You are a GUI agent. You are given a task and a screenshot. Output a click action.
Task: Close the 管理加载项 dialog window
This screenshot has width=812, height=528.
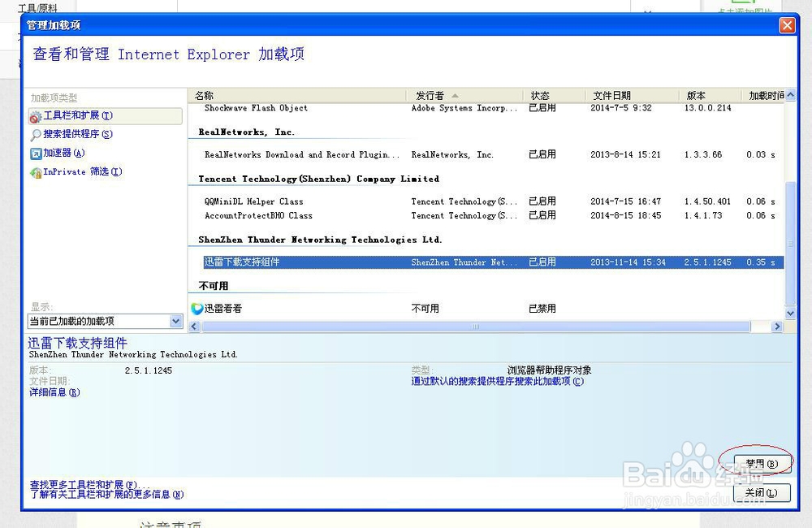coord(787,25)
